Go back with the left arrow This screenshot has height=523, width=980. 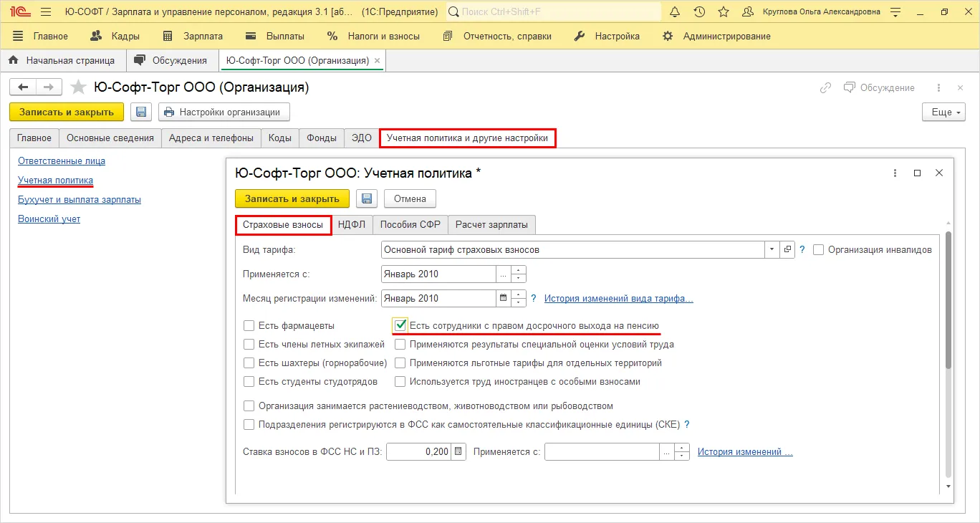coord(23,87)
